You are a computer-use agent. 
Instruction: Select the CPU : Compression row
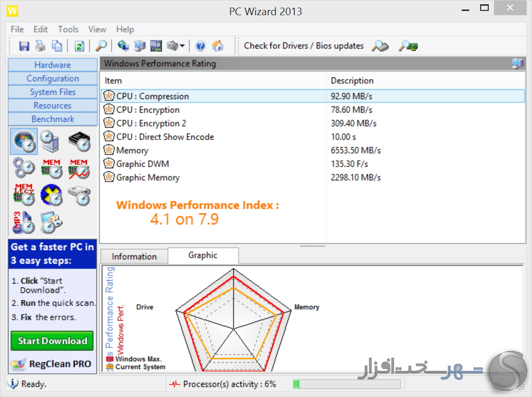(313, 96)
